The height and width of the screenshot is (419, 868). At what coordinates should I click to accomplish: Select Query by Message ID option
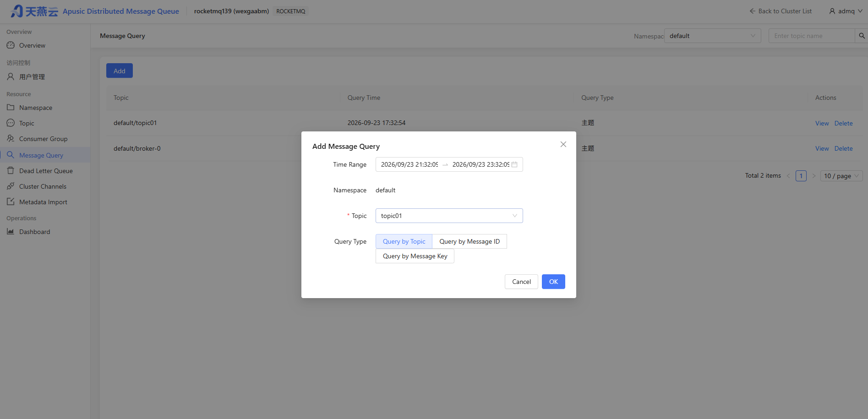pyautogui.click(x=469, y=241)
